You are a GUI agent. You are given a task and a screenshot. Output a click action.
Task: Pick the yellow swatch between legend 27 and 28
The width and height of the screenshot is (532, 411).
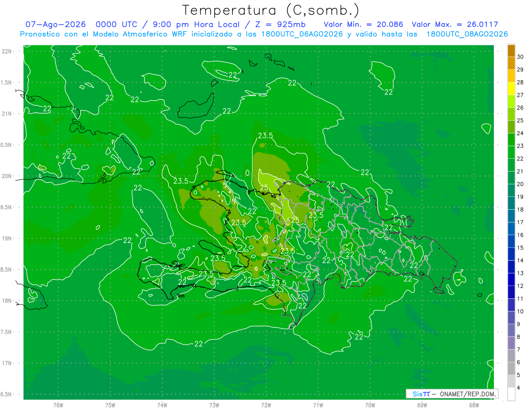[511, 89]
